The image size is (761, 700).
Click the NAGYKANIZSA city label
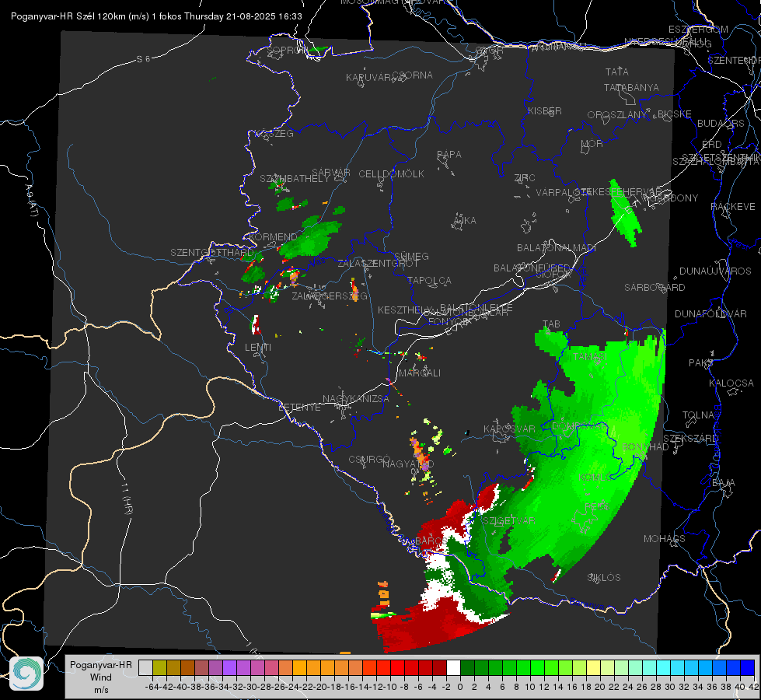click(x=356, y=399)
